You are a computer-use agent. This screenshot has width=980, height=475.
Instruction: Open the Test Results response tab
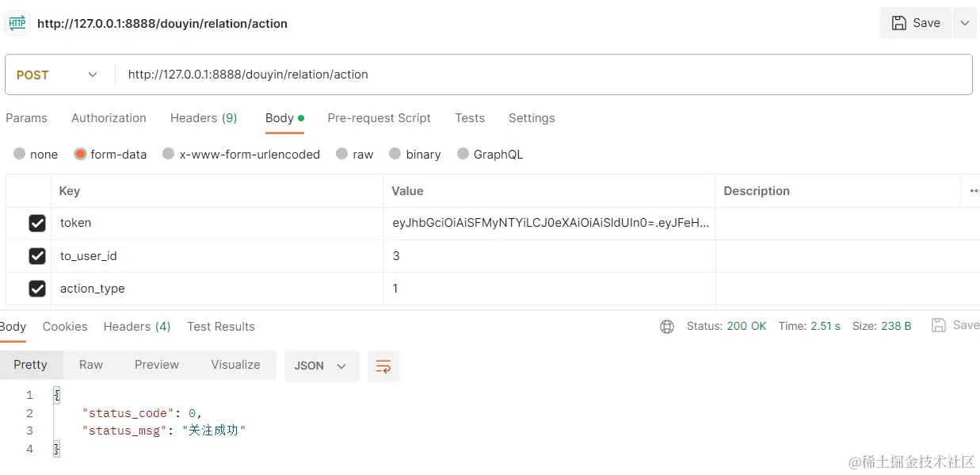pos(221,327)
